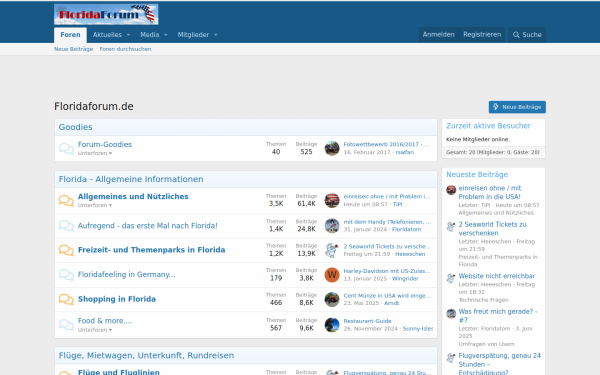Click sidebar avatar beside 'Was freut mich gerade?'
This screenshot has height=375, width=600.
tap(451, 313)
